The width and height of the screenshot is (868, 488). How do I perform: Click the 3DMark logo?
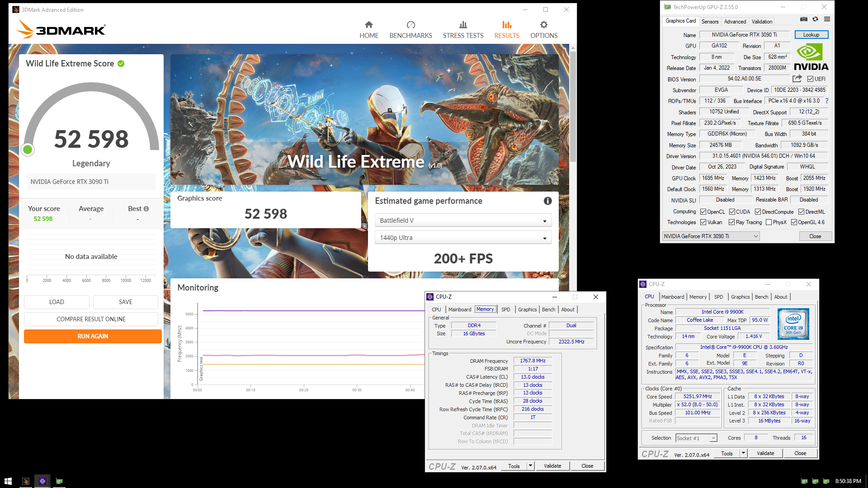click(61, 29)
